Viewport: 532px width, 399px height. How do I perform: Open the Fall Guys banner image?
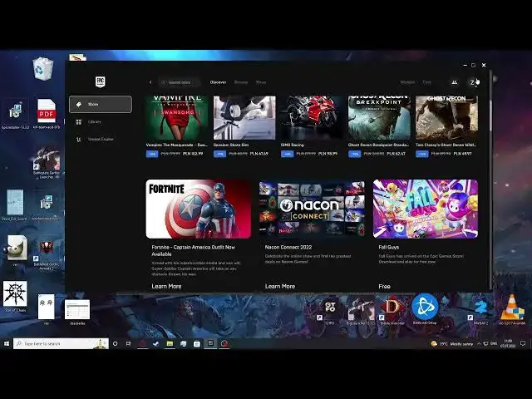pyautogui.click(x=426, y=209)
